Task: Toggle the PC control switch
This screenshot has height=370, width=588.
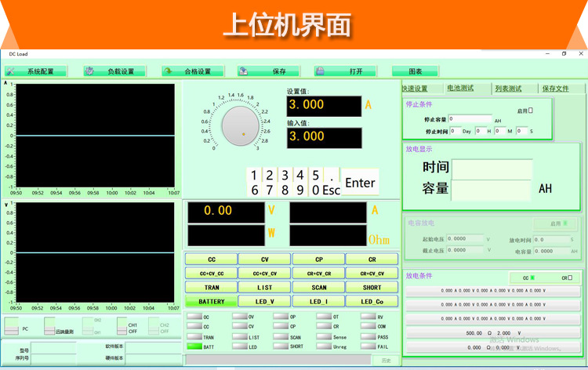Action: (x=11, y=326)
